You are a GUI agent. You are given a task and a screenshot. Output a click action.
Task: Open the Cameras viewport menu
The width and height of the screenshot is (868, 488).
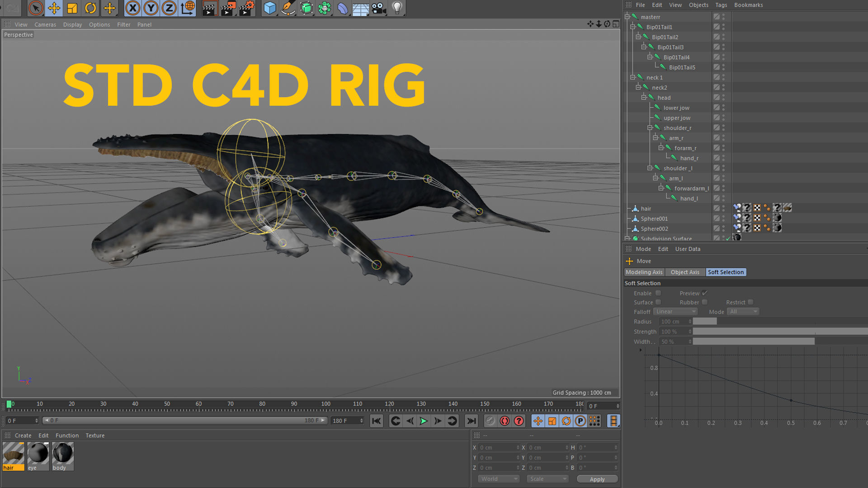(45, 25)
